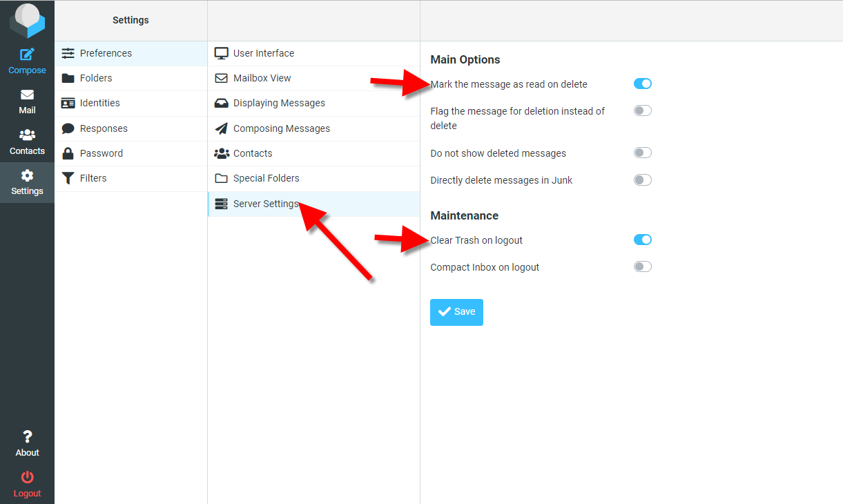This screenshot has height=504, width=843.
Task: Click the 'Flag the message for deletion' label
Action: pyautogui.click(x=518, y=118)
